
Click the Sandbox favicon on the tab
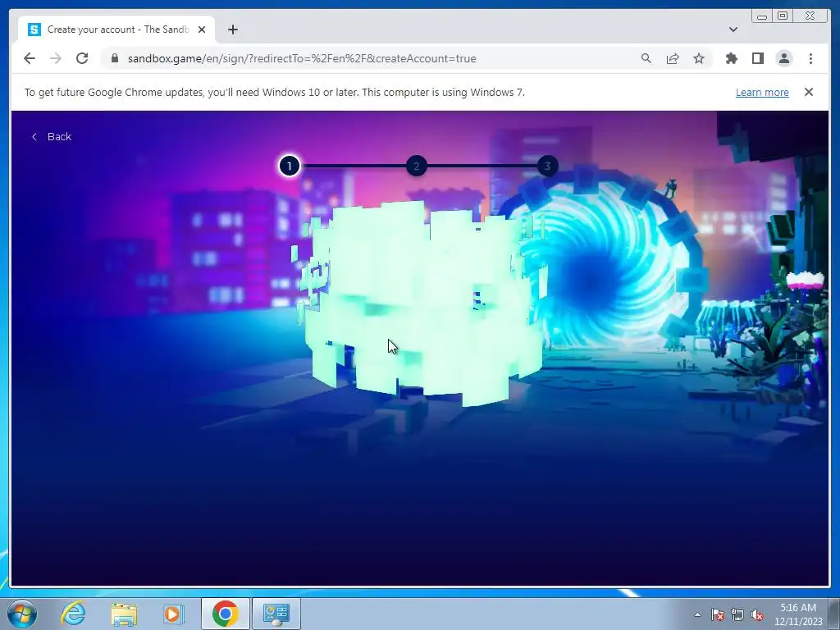pyautogui.click(x=34, y=30)
